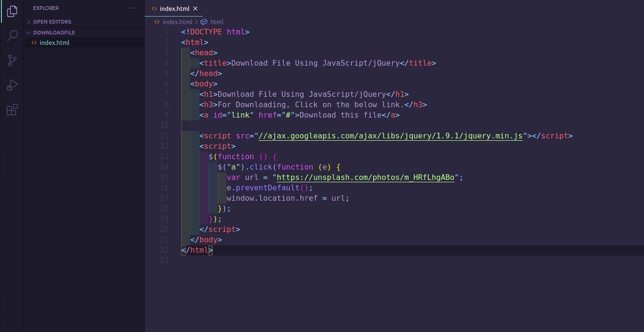Select the Run and Debug icon
The height and width of the screenshot is (332, 644).
[11, 85]
